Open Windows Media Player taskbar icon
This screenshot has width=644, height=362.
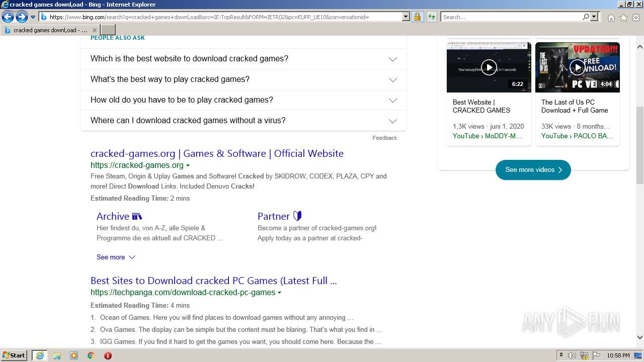[74, 355]
